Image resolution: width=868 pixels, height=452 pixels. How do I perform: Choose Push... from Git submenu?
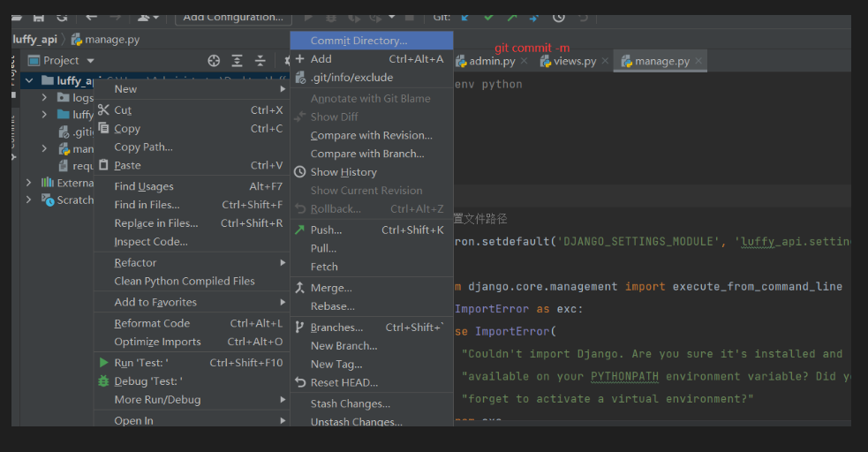click(326, 230)
